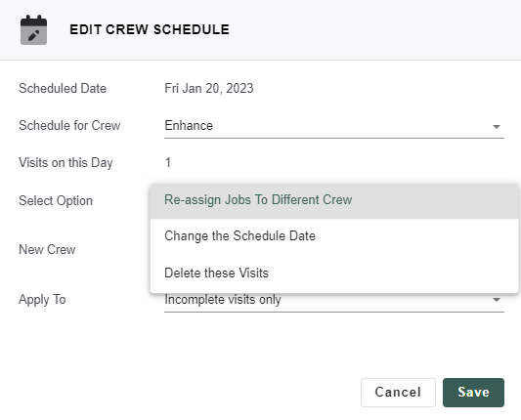Save the crew schedule changes
521x420 pixels.
point(473,392)
